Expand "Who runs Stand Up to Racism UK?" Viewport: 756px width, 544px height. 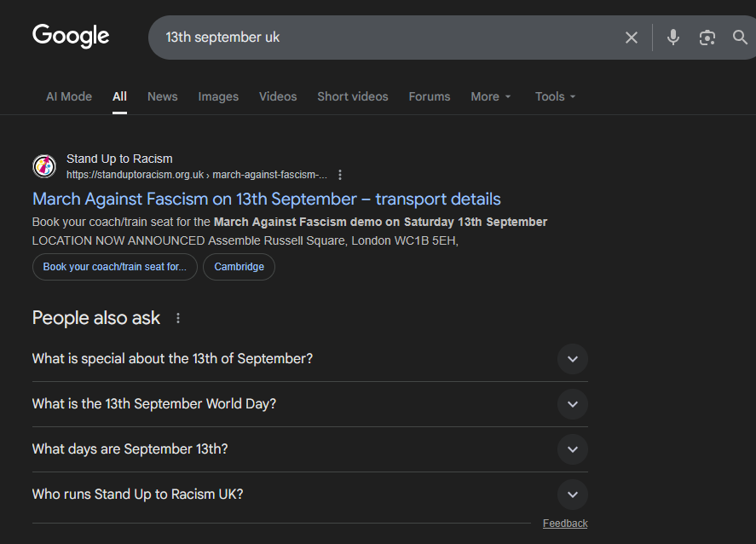(572, 495)
